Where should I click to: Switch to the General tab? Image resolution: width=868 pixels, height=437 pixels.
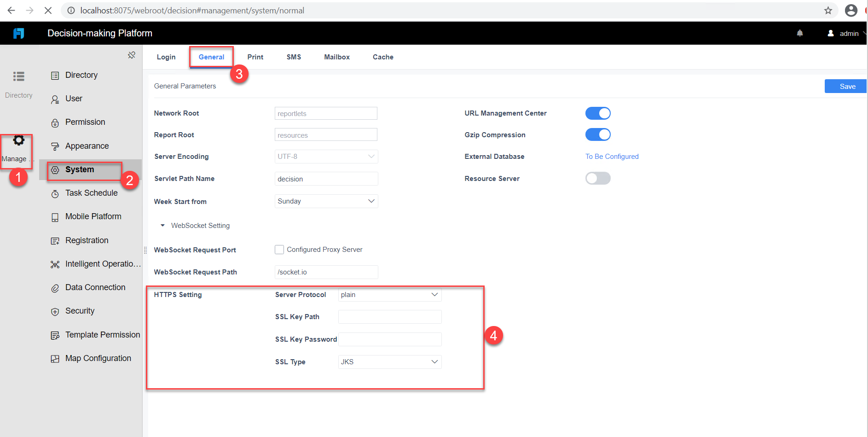(x=212, y=57)
